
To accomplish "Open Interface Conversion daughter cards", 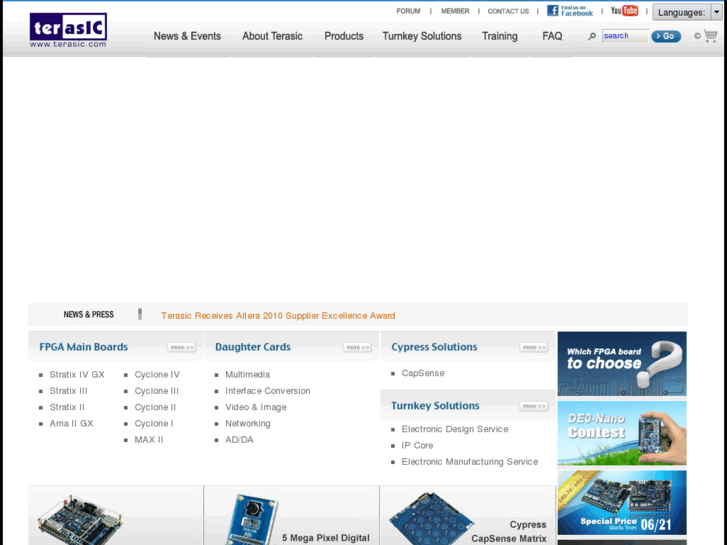I will coord(268,391).
